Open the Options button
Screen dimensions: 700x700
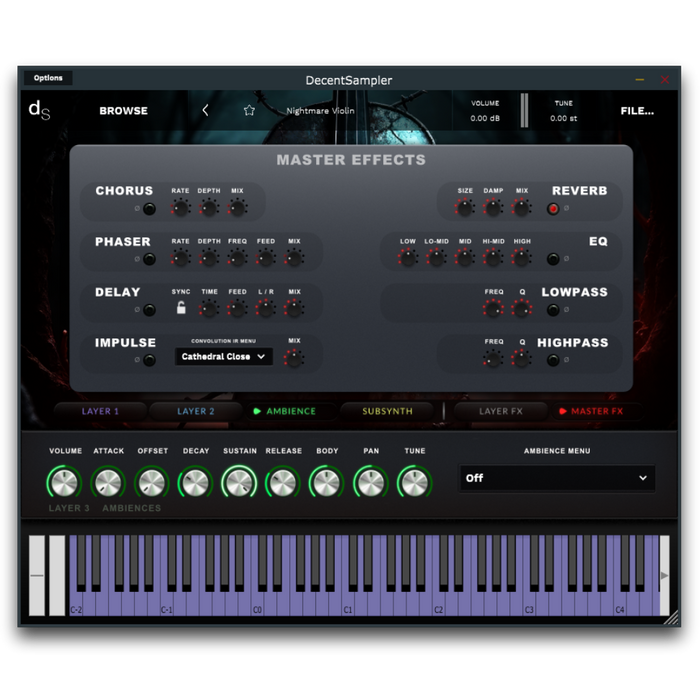(x=48, y=78)
